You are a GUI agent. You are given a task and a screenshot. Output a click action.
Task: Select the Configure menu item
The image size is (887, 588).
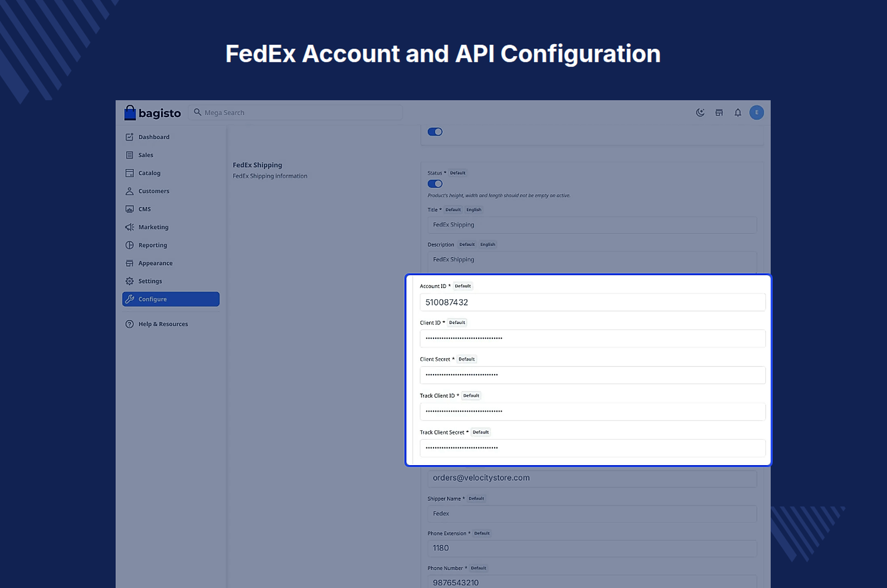(171, 299)
